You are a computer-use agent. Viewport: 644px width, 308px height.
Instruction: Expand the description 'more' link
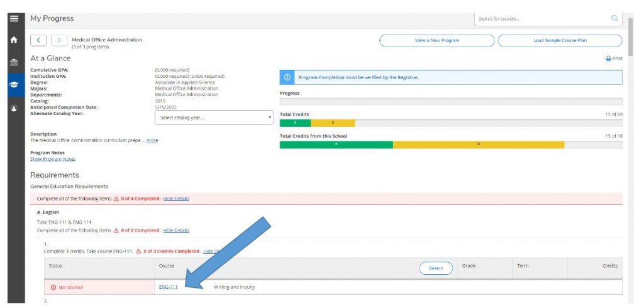coord(152,140)
